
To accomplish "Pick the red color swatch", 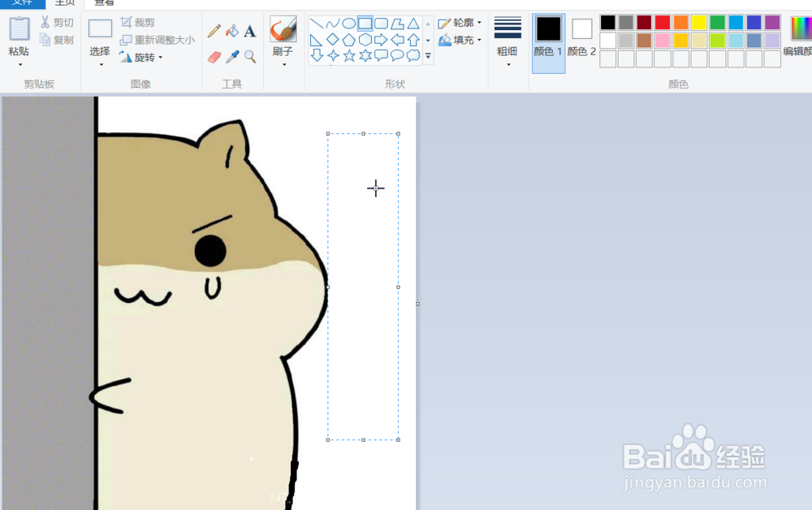I will tap(663, 22).
